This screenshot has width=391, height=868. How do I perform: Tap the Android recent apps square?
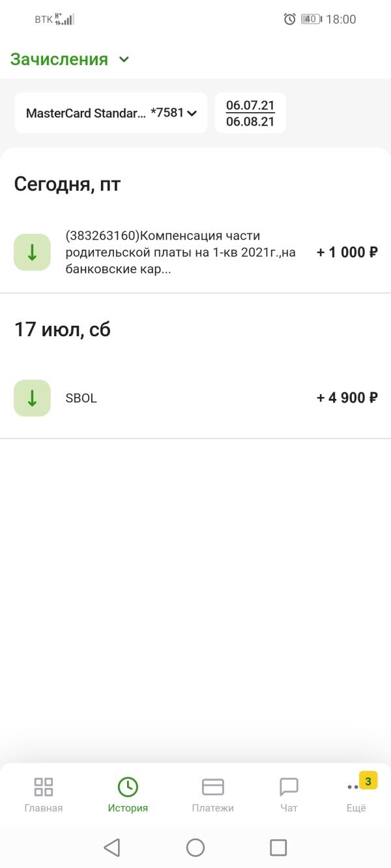[x=278, y=847]
